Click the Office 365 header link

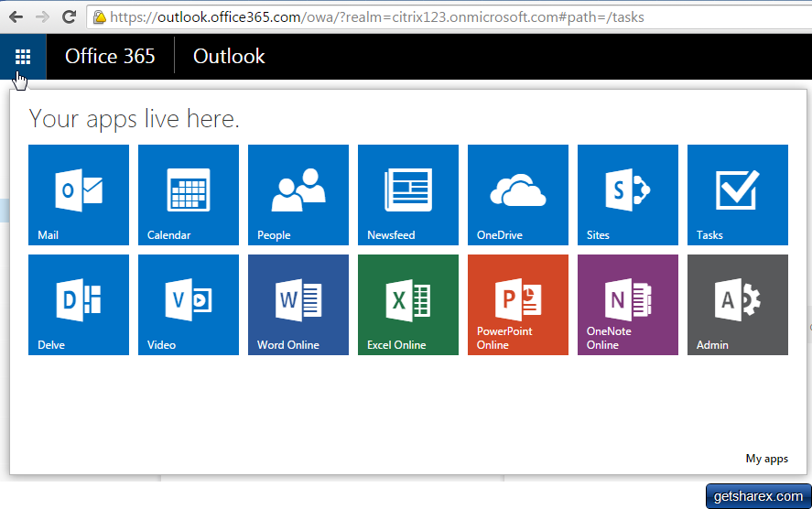[110, 57]
